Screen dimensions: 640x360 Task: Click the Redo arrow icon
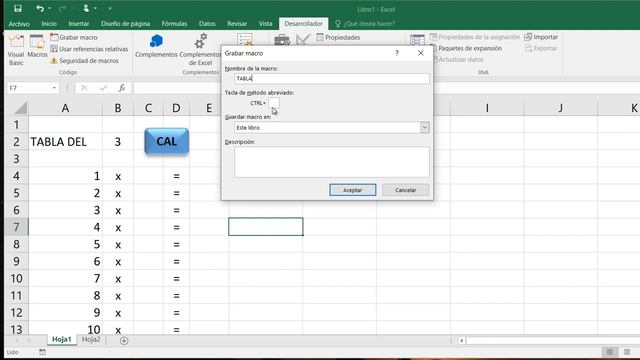coord(62,8)
